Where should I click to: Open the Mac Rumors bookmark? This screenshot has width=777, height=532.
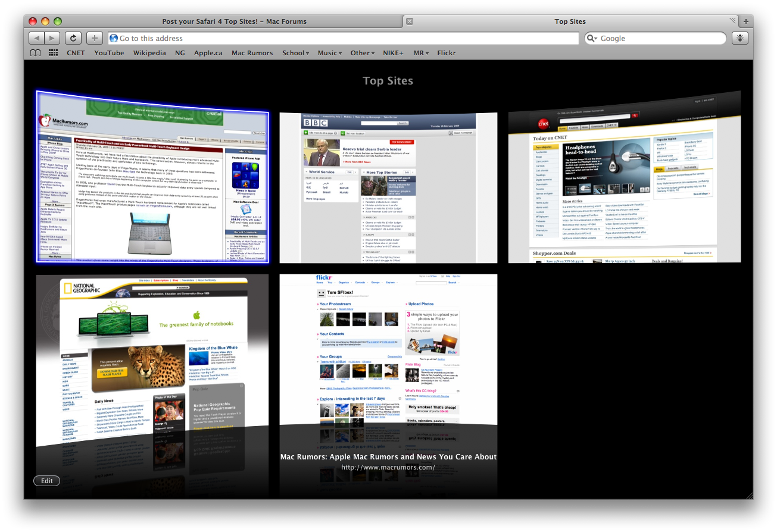(x=252, y=53)
